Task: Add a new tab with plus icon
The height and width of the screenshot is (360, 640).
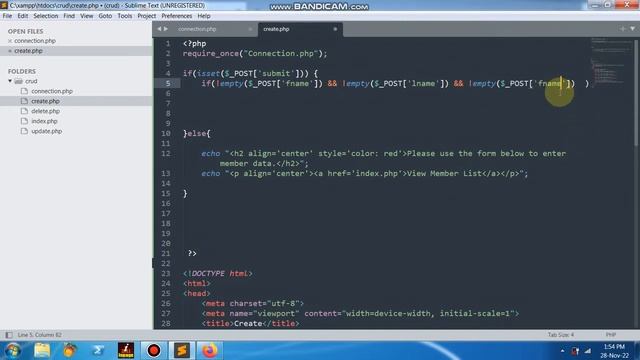Action: pyautogui.click(x=622, y=29)
